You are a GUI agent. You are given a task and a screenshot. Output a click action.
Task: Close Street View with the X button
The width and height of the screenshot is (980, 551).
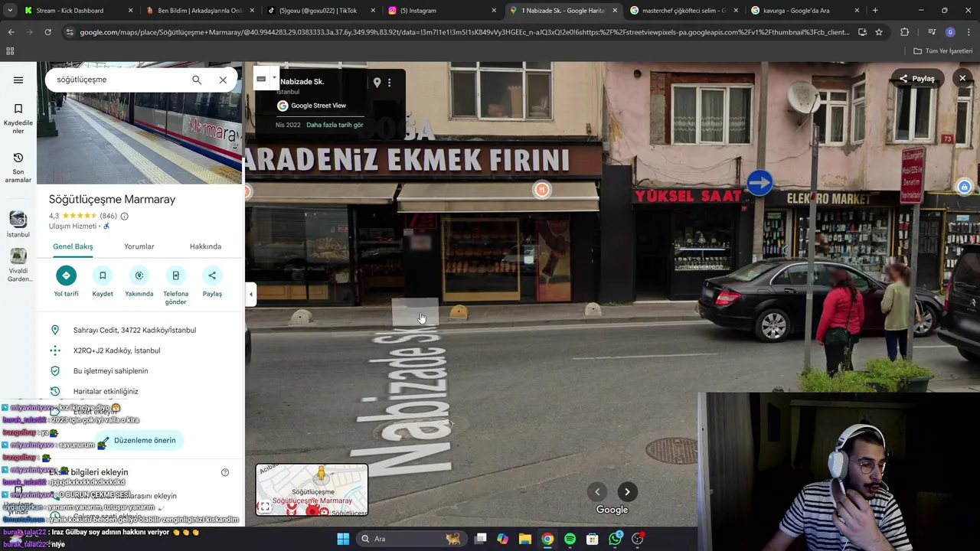click(962, 78)
